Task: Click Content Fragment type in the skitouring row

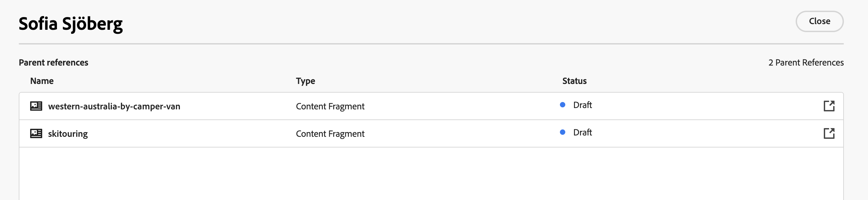Action: [x=330, y=134]
